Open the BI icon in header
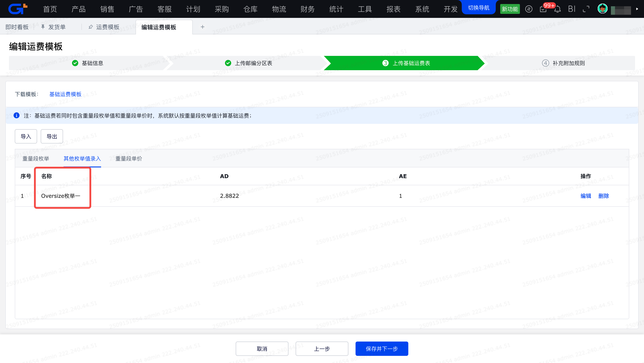The width and height of the screenshot is (644, 363). pos(572,9)
